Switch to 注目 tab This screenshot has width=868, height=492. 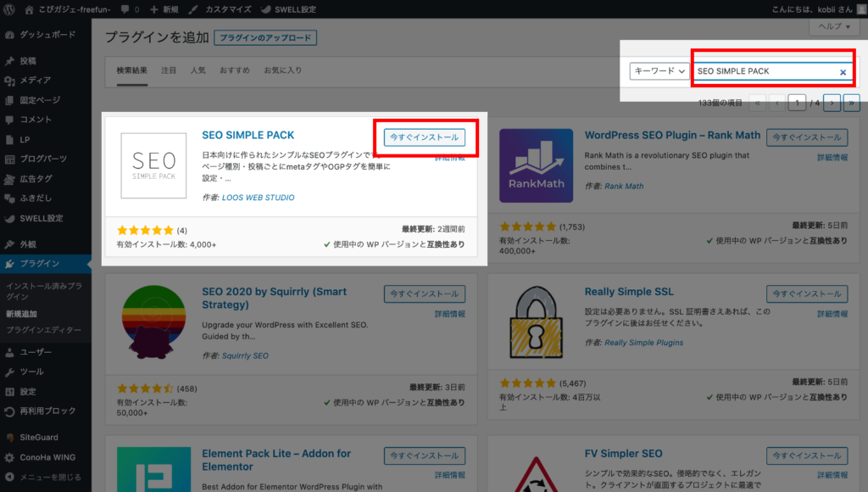click(169, 70)
